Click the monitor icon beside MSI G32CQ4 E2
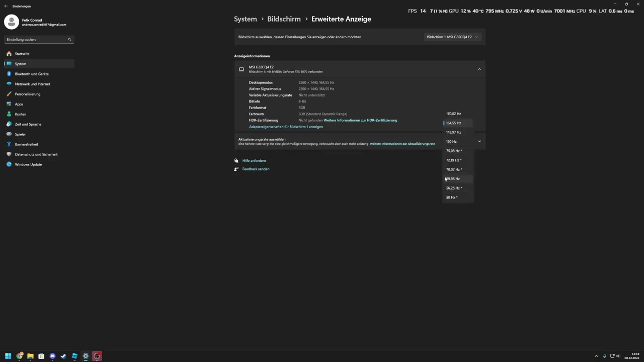 tap(242, 69)
